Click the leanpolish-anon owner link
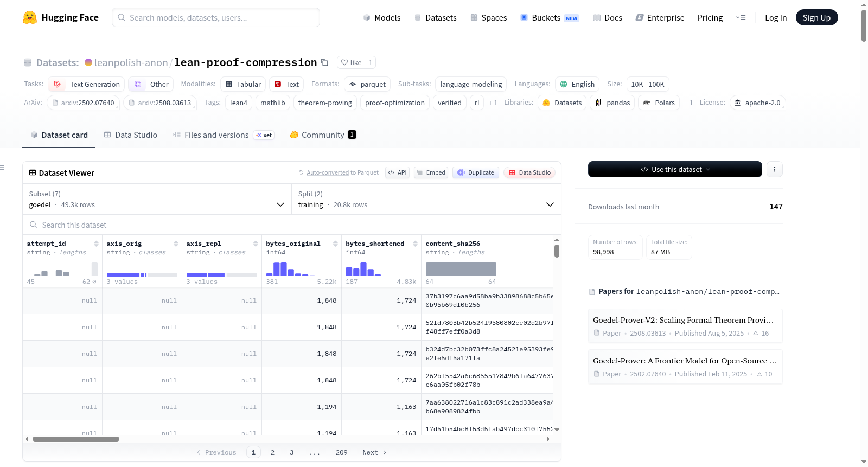The height and width of the screenshot is (467, 868). [x=131, y=62]
